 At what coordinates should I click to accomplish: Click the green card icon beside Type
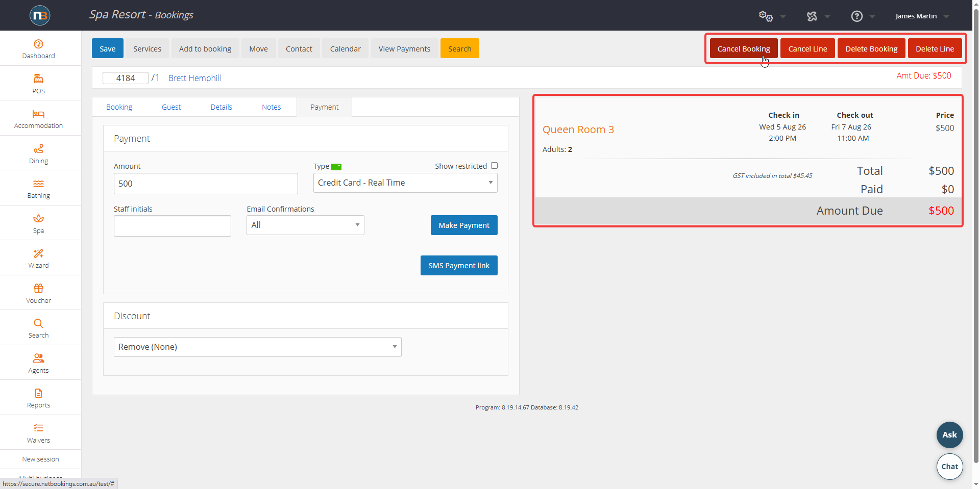coord(336,167)
